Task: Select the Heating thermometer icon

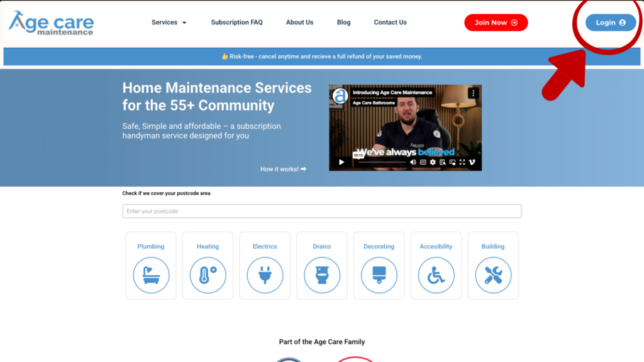Action: [208, 275]
